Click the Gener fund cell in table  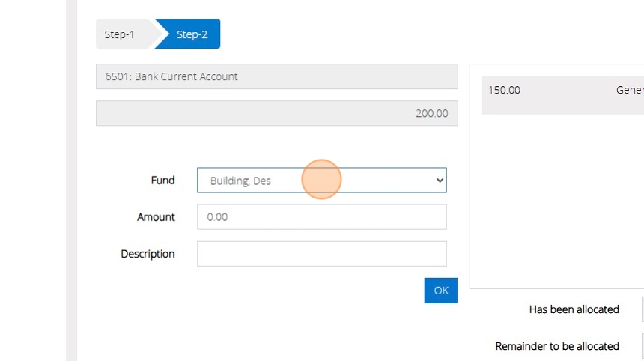click(x=629, y=91)
